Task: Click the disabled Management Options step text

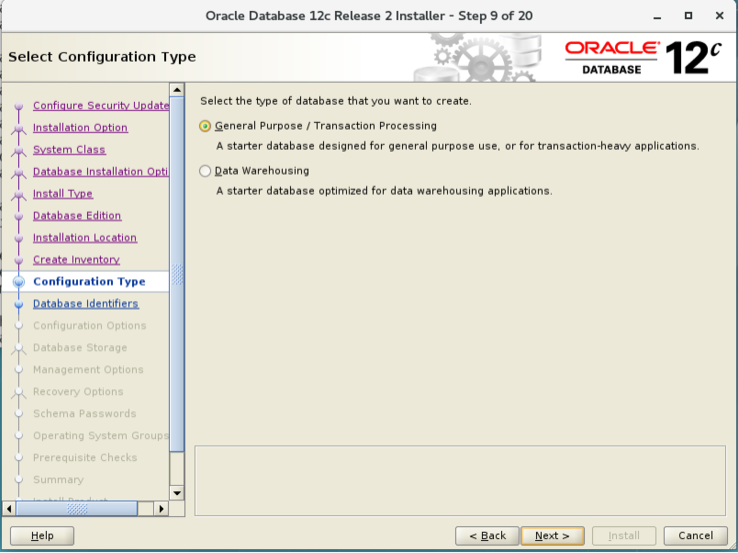Action: pos(88,370)
